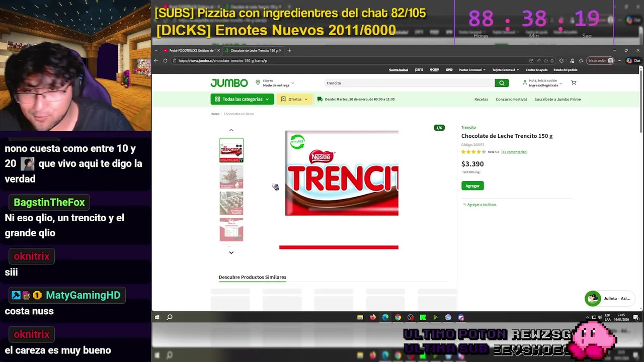Viewport: 644px width, 362px height.
Task: Reload the page with refresh icon
Action: pyautogui.click(x=165, y=60)
